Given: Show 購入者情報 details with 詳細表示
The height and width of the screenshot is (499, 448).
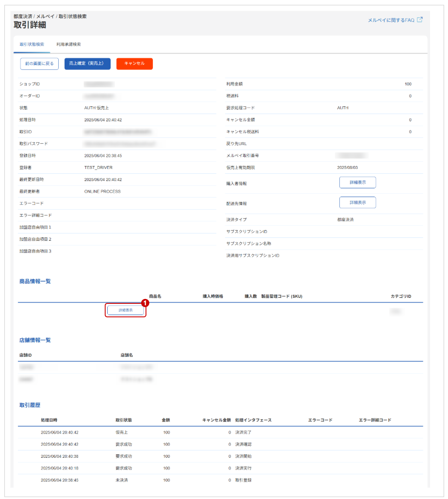Looking at the screenshot, I should tap(358, 183).
